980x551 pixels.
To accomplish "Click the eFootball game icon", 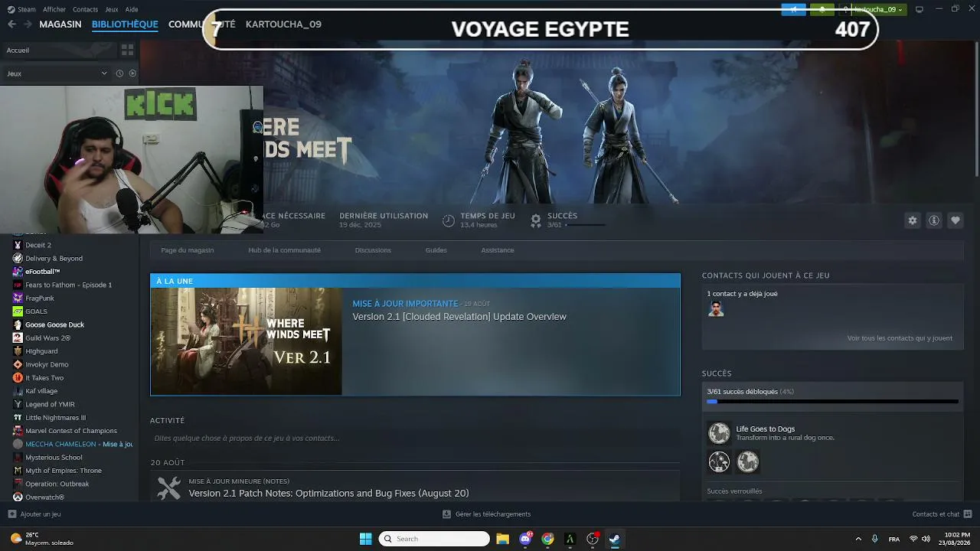I will coord(18,272).
